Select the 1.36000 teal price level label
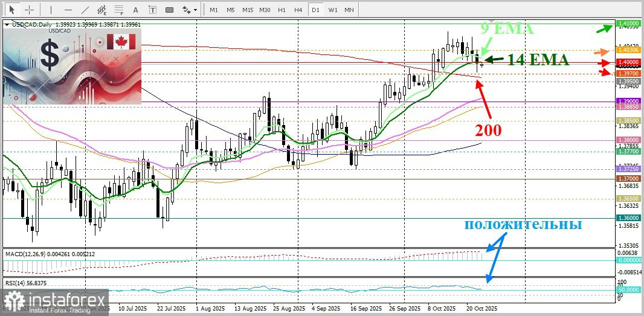The width and height of the screenshot is (644, 316). [x=628, y=218]
